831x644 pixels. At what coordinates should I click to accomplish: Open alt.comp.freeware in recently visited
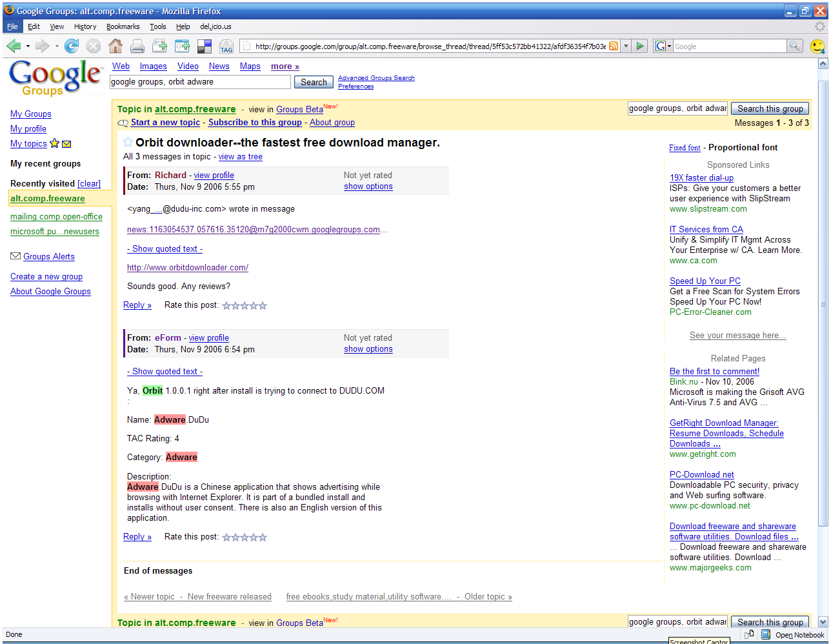(48, 199)
